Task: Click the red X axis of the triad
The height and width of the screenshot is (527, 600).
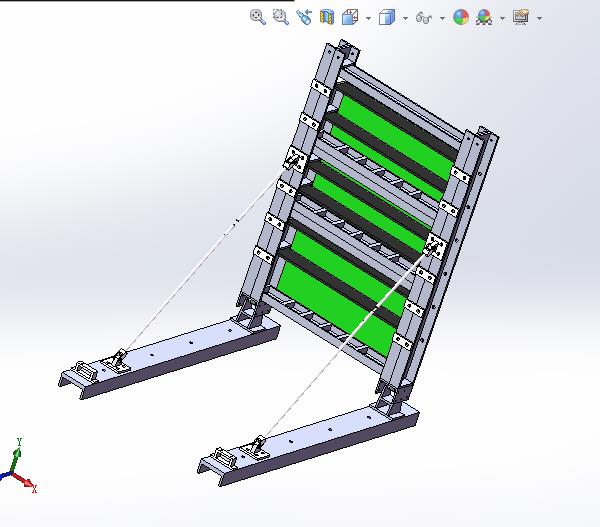Action: point(25,482)
